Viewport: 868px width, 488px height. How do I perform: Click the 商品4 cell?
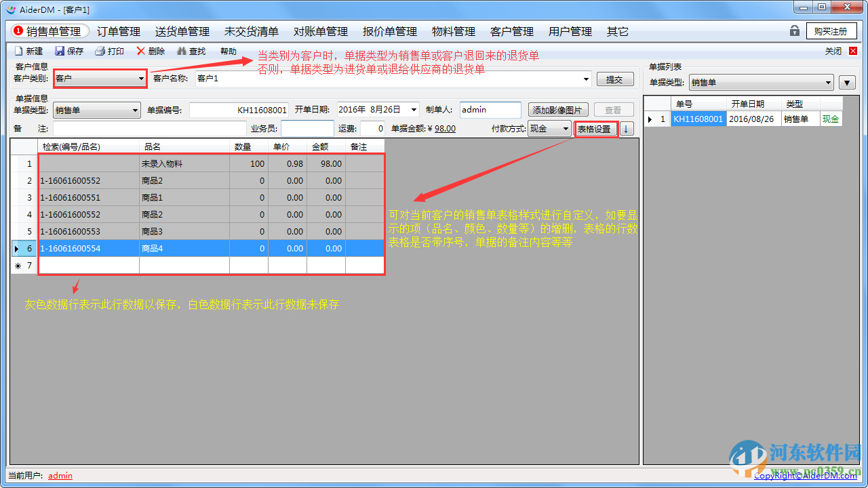coord(184,248)
